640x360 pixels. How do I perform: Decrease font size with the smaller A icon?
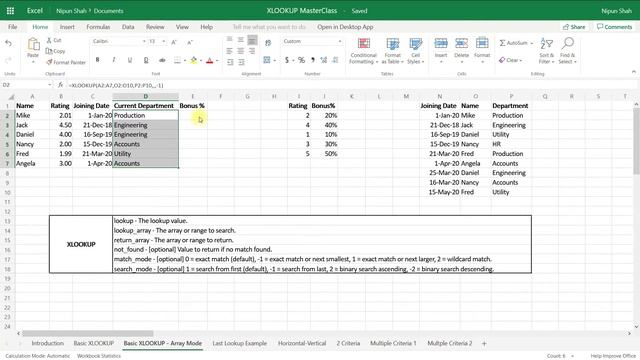point(190,42)
